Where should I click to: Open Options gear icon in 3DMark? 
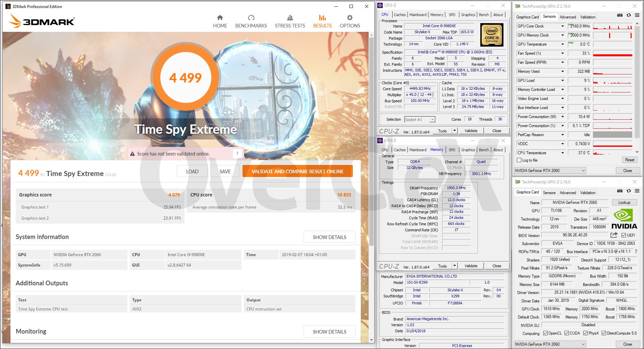(x=350, y=17)
